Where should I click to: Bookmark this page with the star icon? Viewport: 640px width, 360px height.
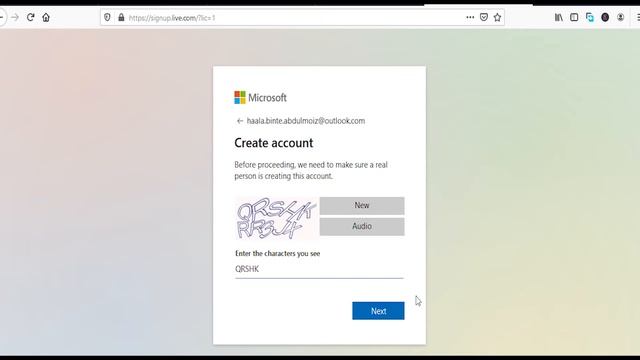[x=497, y=17]
